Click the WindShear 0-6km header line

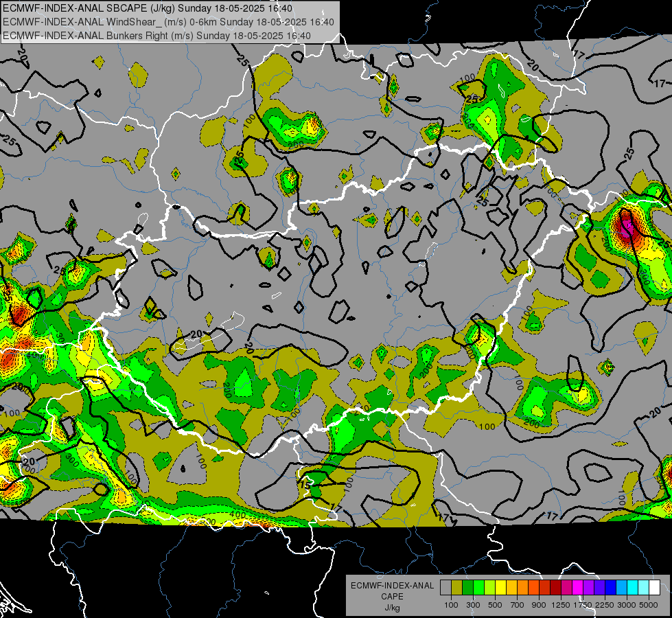[x=168, y=22]
